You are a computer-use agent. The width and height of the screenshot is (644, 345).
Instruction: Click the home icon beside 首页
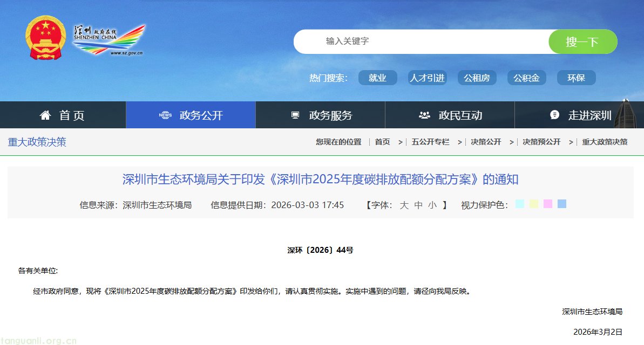pyautogui.click(x=45, y=115)
